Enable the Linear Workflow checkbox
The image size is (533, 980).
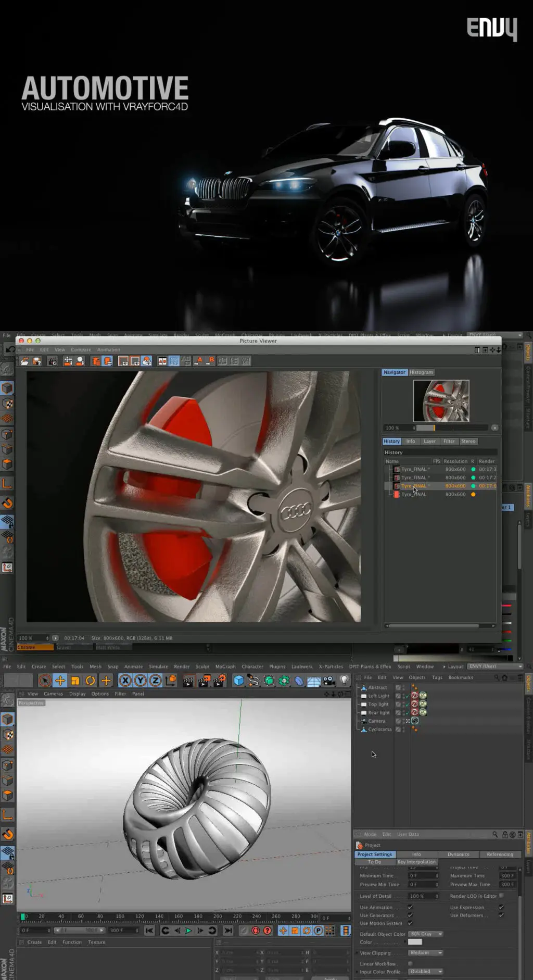point(410,963)
